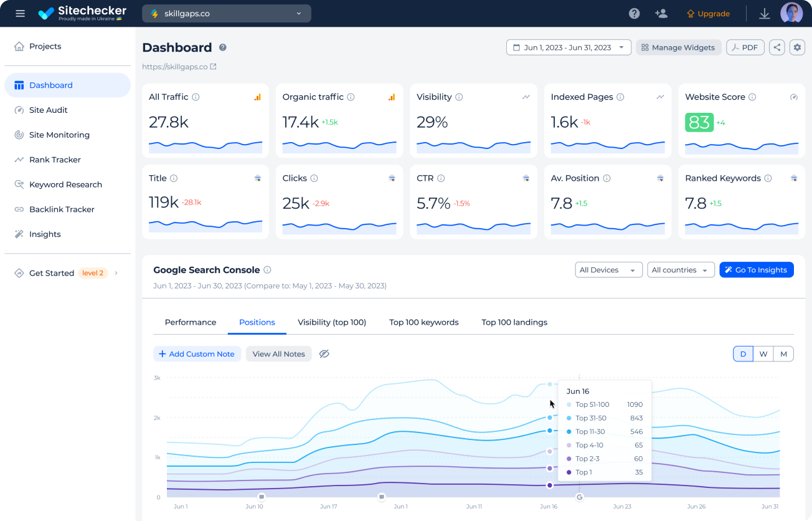
Task: Click the gauge icon on Website Score card
Action: click(x=794, y=97)
